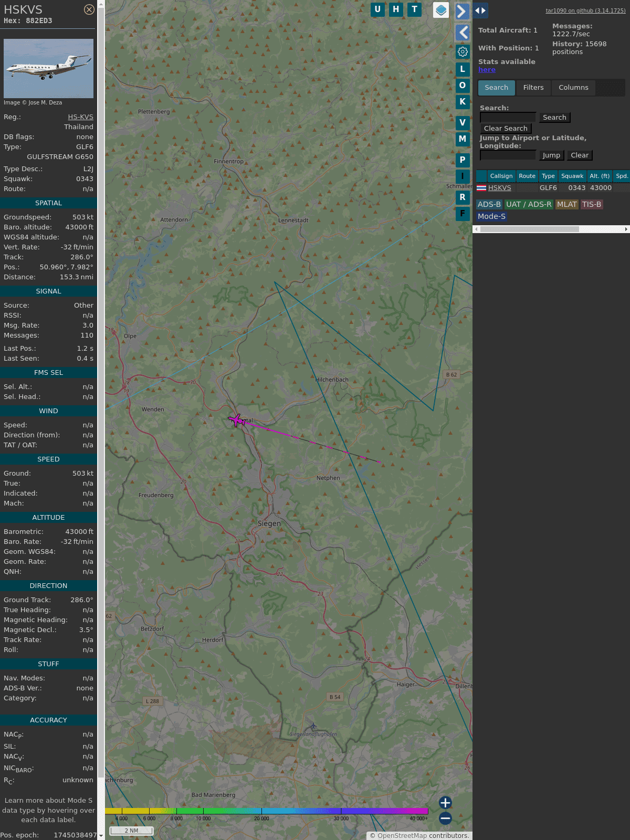
Task: Toggle the M map button
Action: pos(463,139)
